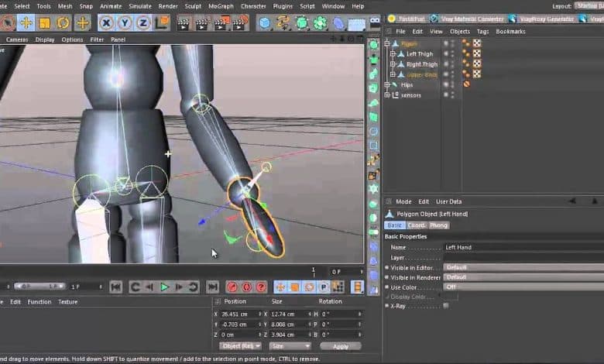Click the Render View clapperboard icon

coord(184,23)
